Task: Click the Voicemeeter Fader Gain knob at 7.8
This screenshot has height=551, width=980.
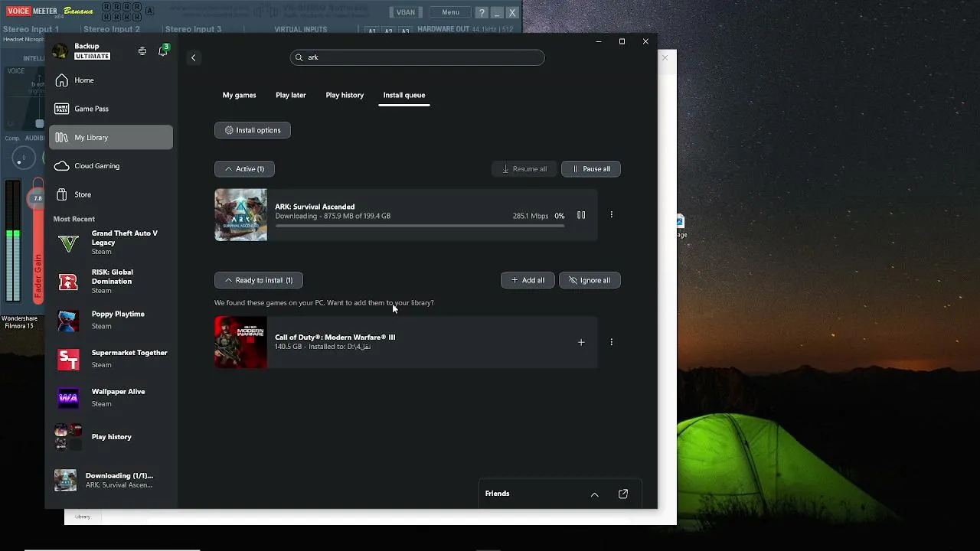Action: pyautogui.click(x=38, y=199)
